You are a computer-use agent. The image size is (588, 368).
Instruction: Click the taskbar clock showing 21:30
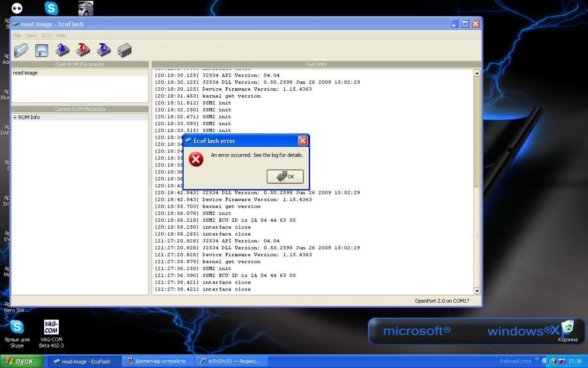575,361
